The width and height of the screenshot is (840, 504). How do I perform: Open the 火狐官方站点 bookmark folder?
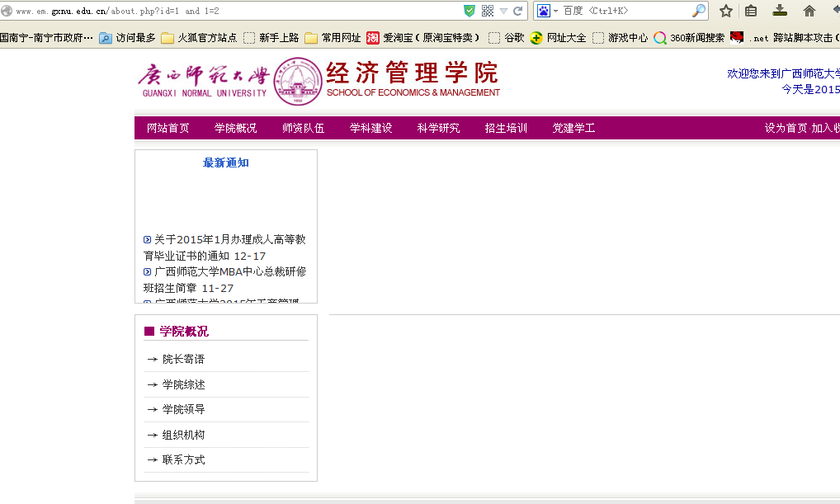[199, 37]
